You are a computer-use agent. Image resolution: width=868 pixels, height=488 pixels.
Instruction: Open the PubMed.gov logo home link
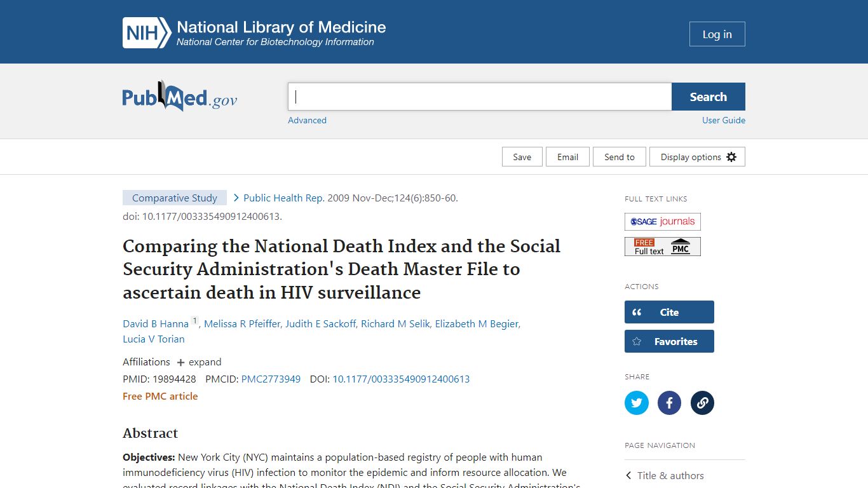tap(180, 97)
